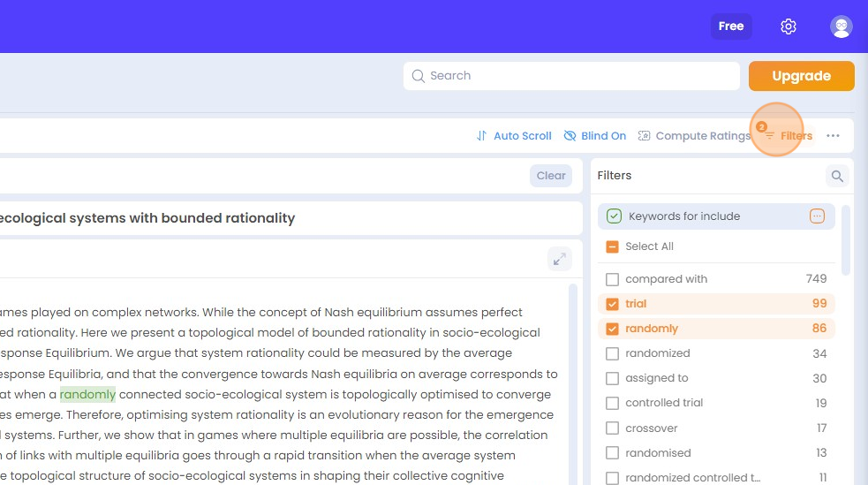Open Keywords for include options icon
Viewport: 868px width, 485px height.
point(817,216)
